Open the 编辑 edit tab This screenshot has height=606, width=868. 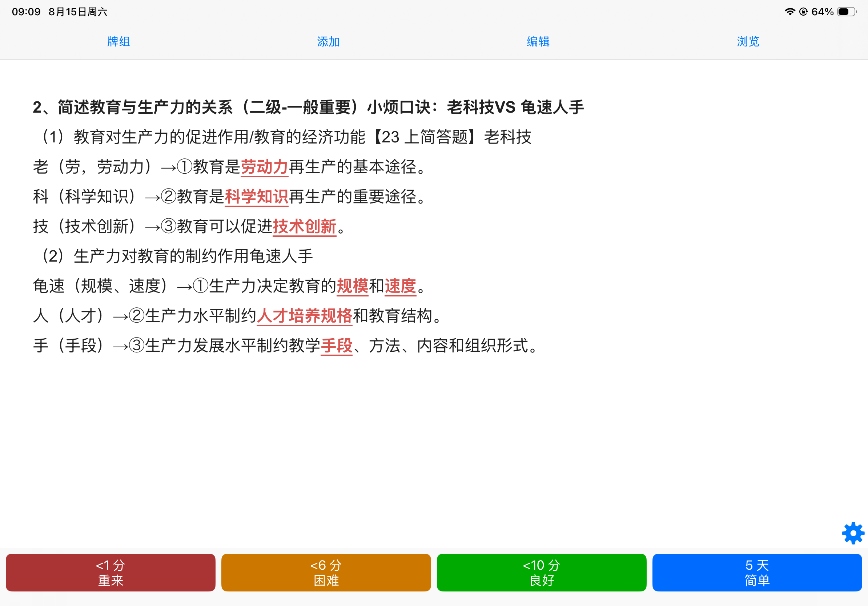pyautogui.click(x=538, y=41)
